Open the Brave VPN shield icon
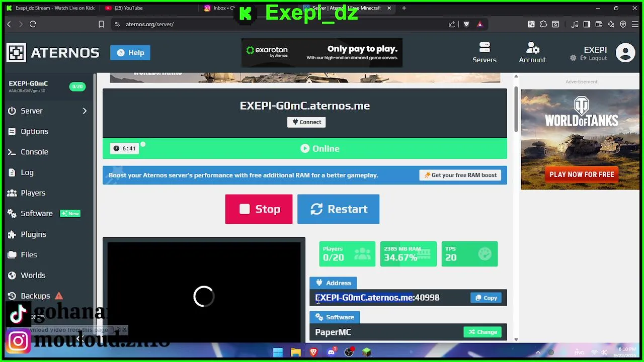 (623, 24)
